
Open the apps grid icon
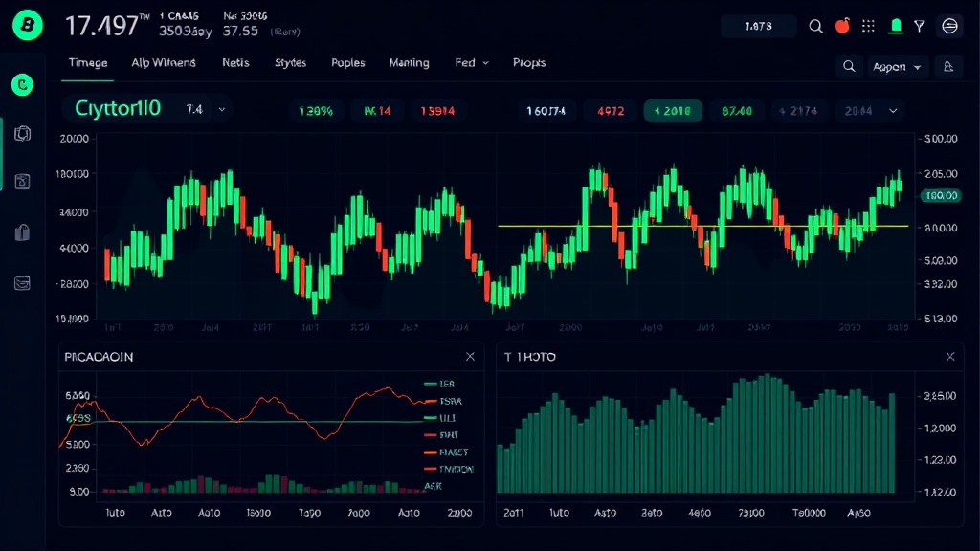pos(868,26)
